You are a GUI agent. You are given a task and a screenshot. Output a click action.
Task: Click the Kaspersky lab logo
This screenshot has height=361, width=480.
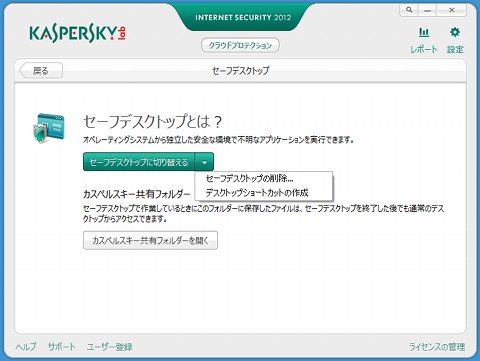click(x=78, y=33)
